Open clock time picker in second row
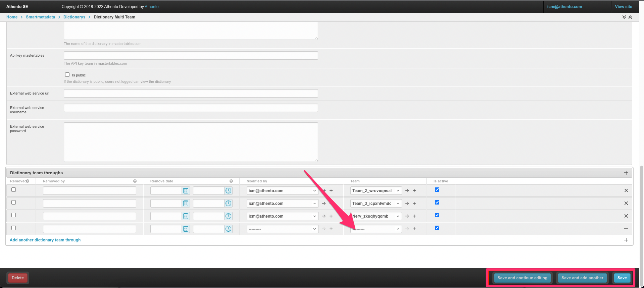This screenshot has height=288, width=644. pos(228,204)
